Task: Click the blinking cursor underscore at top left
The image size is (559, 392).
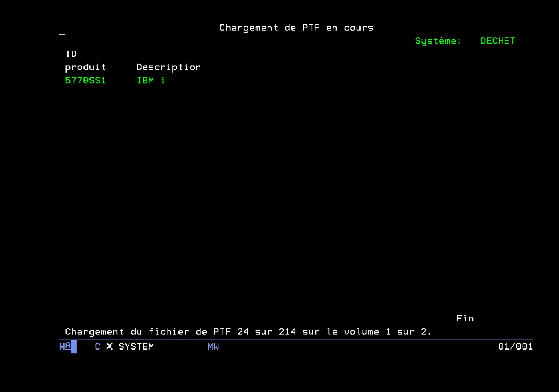Action: coord(62,34)
